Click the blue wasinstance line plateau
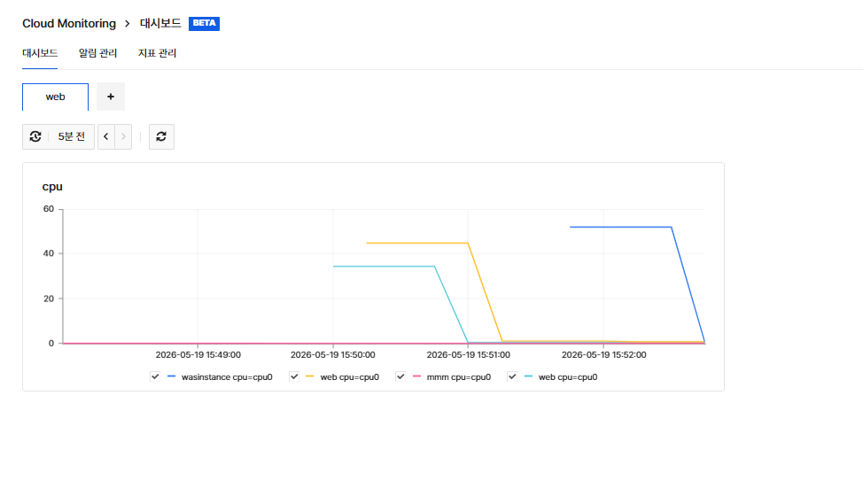The width and height of the screenshot is (863, 504). [x=620, y=227]
